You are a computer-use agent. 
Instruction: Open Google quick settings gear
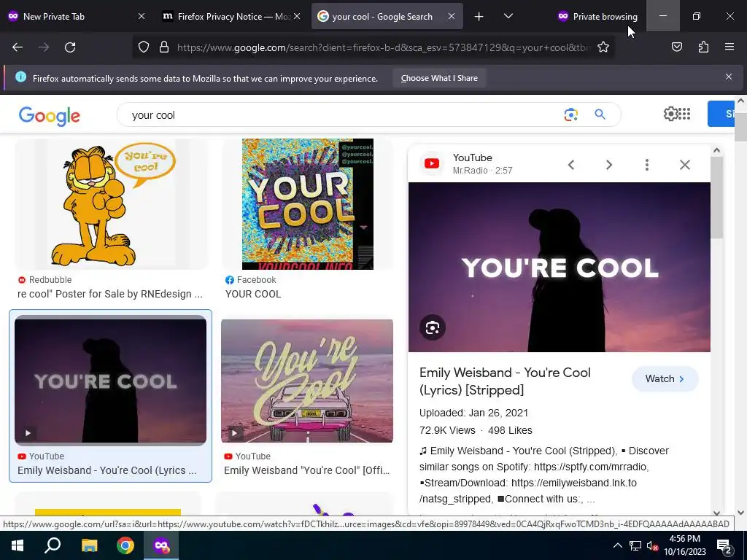(x=670, y=114)
